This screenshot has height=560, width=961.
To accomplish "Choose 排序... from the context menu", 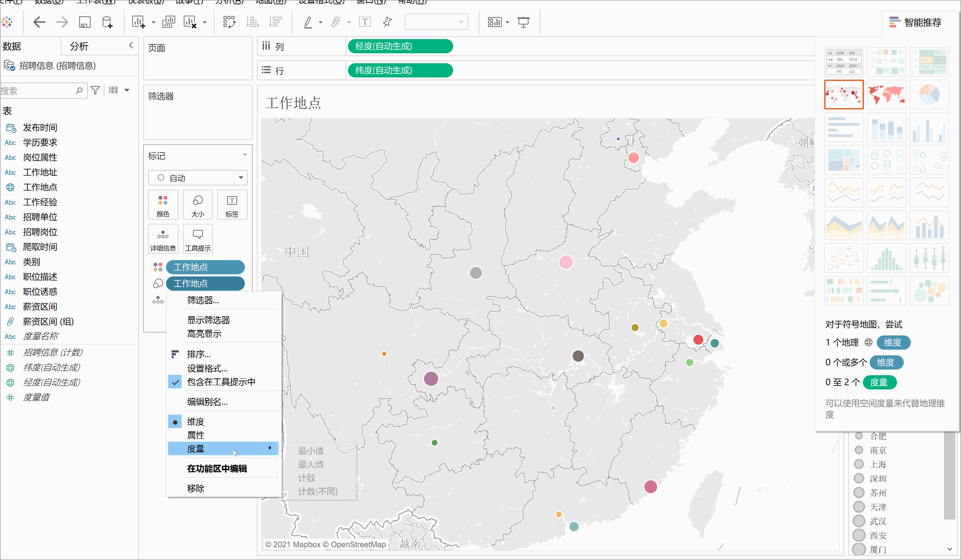I will (198, 355).
